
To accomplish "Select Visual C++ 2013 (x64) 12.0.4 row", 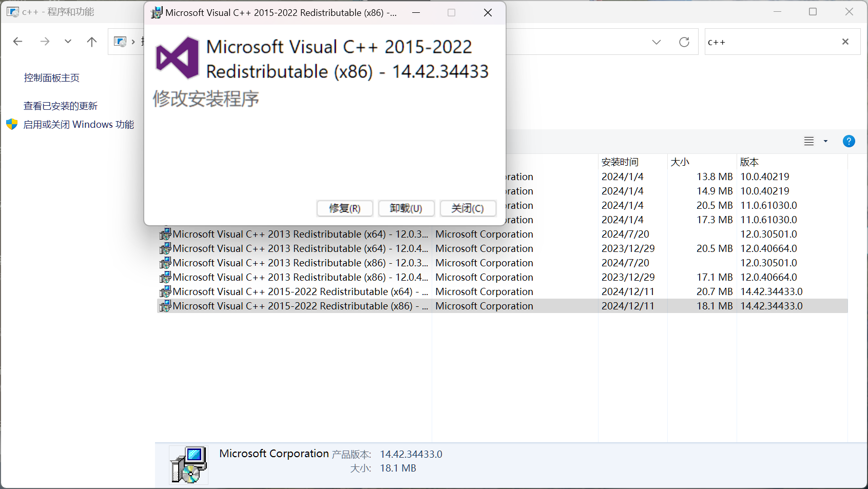I will (502, 248).
